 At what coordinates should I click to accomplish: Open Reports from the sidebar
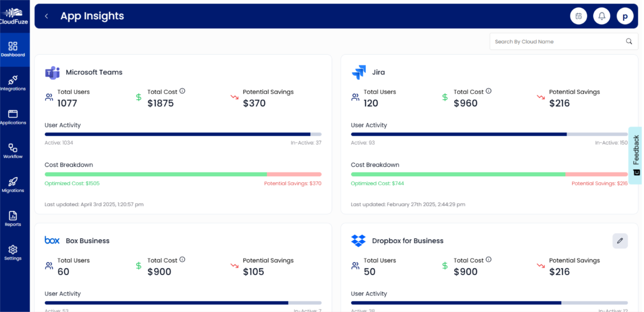click(13, 219)
